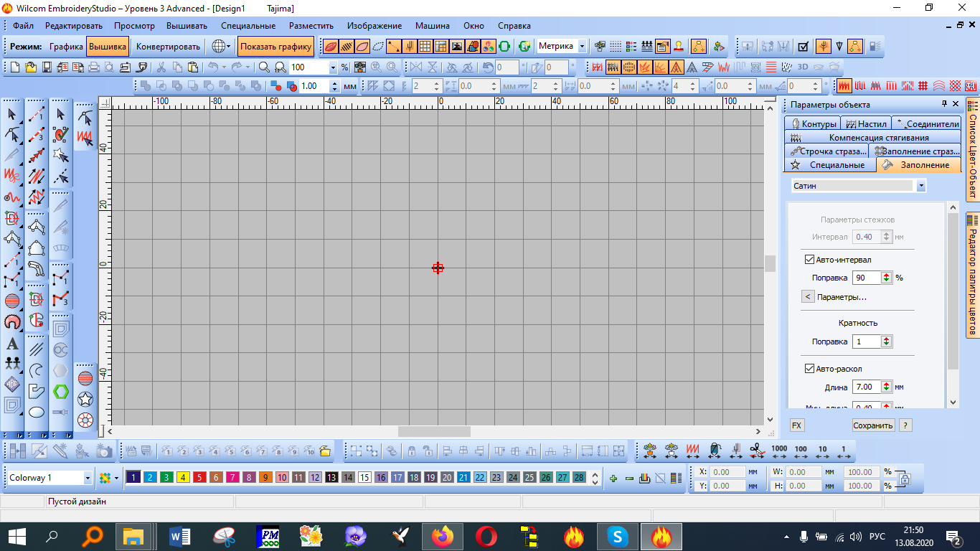Open the Специальные tab
The height and width of the screenshot is (551, 980).
tap(830, 165)
